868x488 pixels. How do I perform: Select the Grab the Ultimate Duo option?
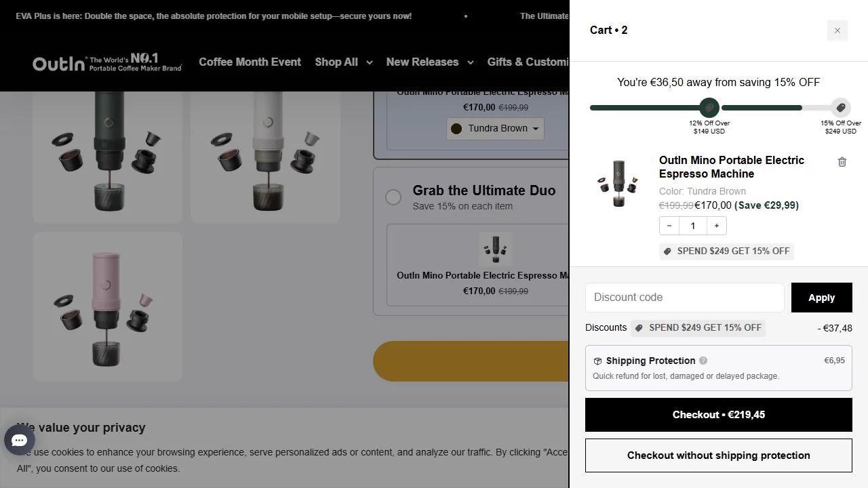(x=393, y=197)
